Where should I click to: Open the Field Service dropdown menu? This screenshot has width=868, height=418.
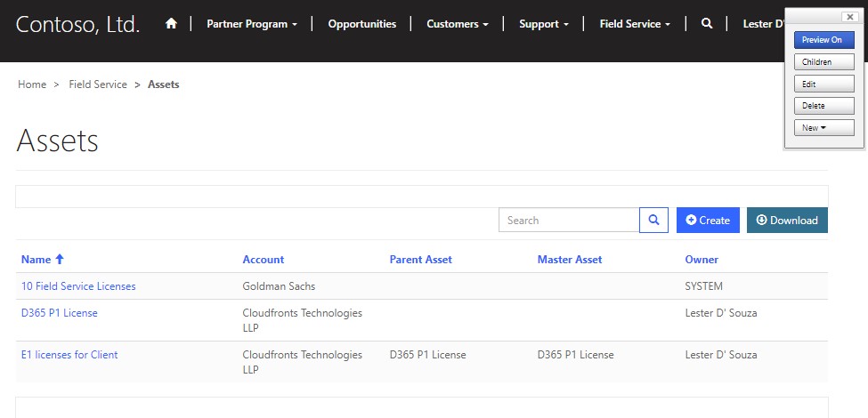pos(635,24)
